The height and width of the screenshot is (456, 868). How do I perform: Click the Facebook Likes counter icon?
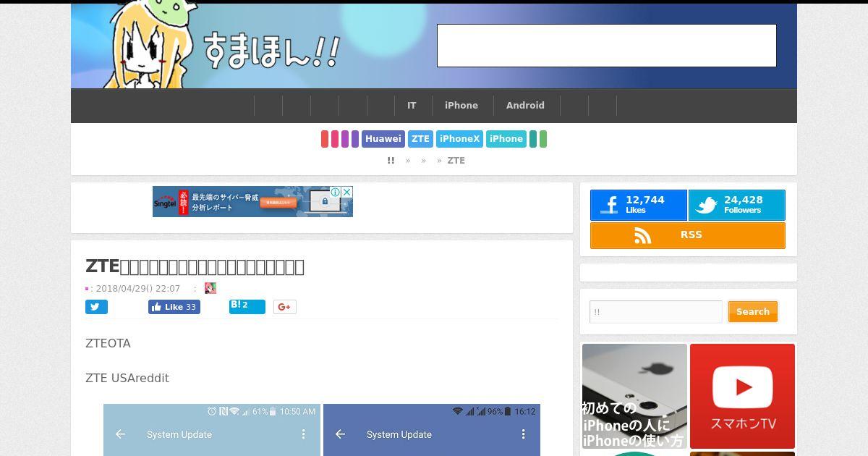(609, 206)
